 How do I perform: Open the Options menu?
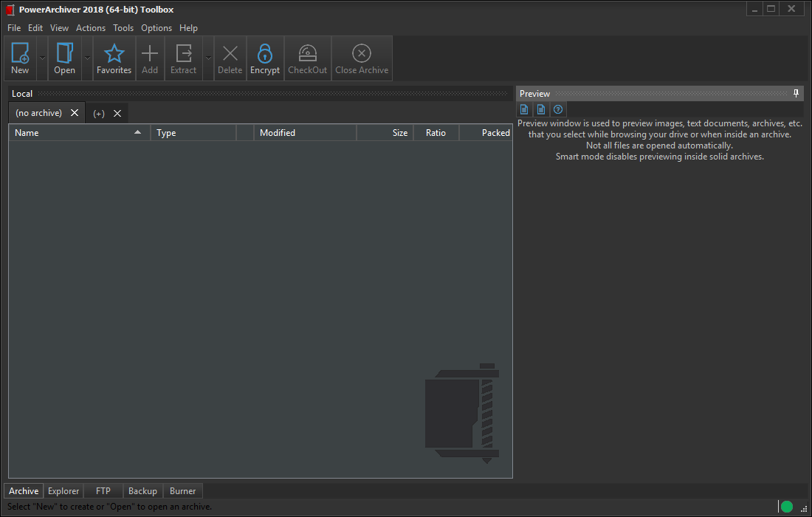click(x=156, y=28)
